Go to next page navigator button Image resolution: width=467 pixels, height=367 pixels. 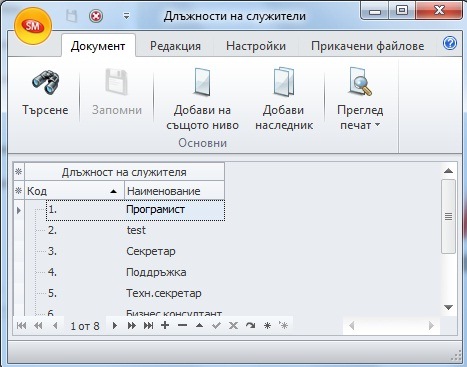(132, 325)
